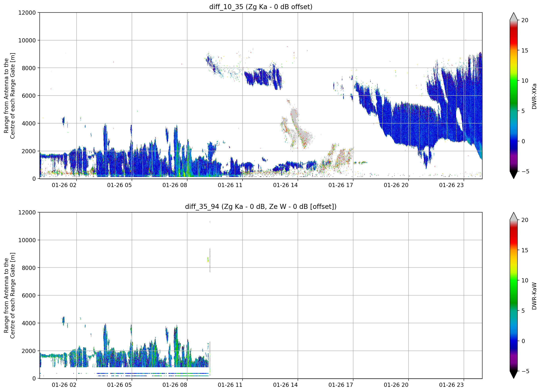Viewport: 541px width, 392px height.
Task: Click bottom plot y-axis tick 6000
Action: [x=29, y=295]
